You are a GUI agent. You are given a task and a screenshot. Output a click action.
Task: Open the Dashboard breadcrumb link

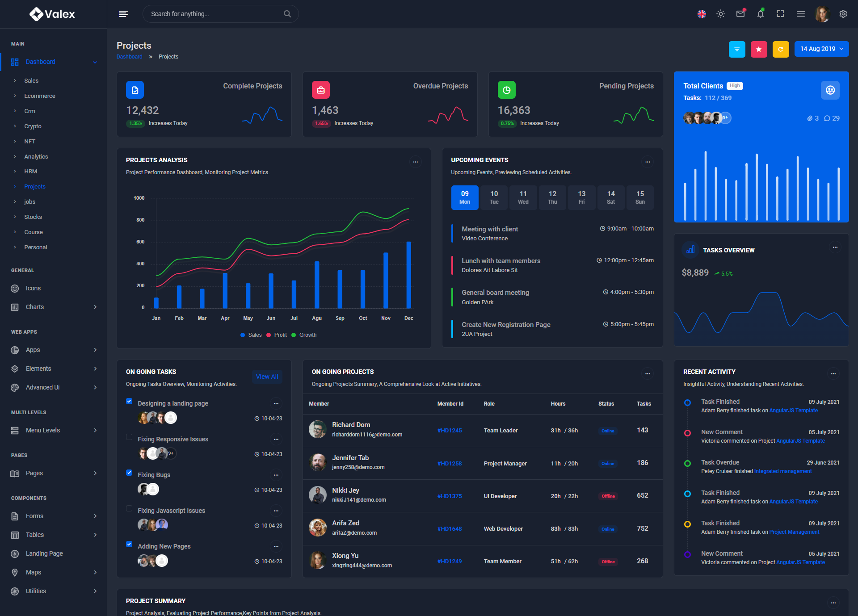click(129, 57)
